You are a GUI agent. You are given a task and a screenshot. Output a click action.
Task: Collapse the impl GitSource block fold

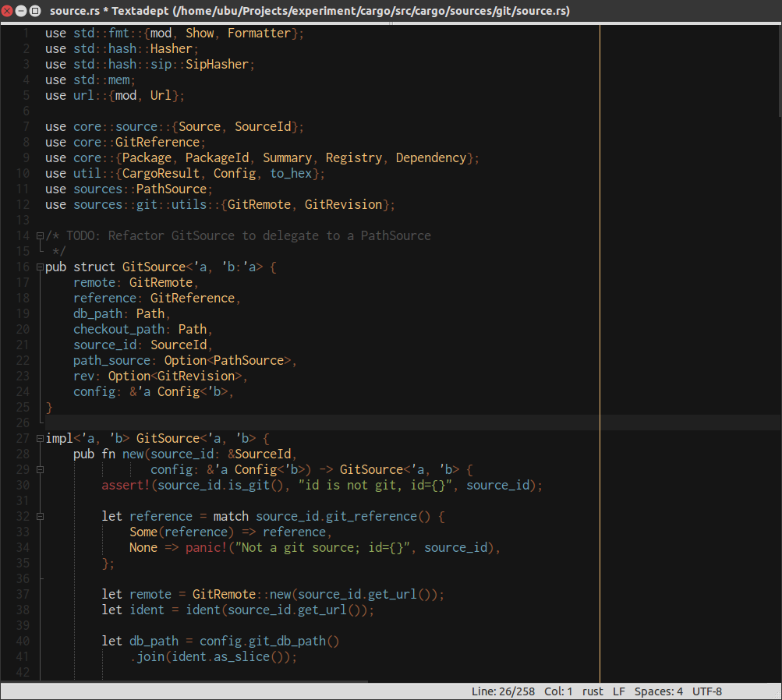(39, 438)
